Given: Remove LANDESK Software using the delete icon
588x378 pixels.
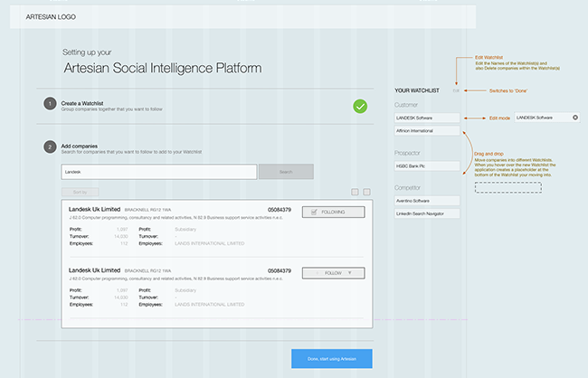Looking at the screenshot, I should coord(574,118).
